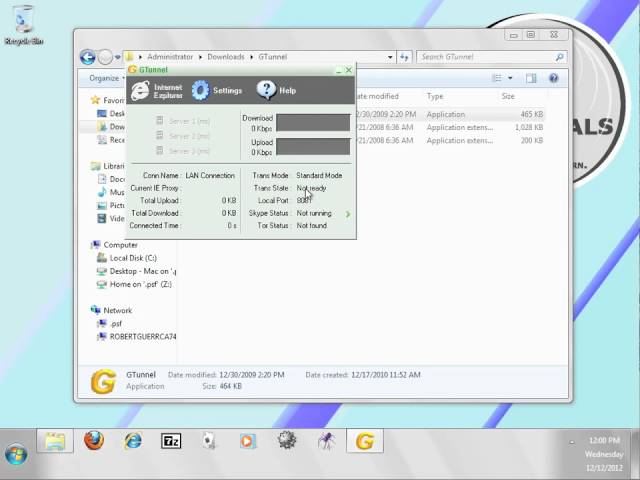Open Explorer help icon
This screenshot has height=480, width=640.
pos(553,78)
